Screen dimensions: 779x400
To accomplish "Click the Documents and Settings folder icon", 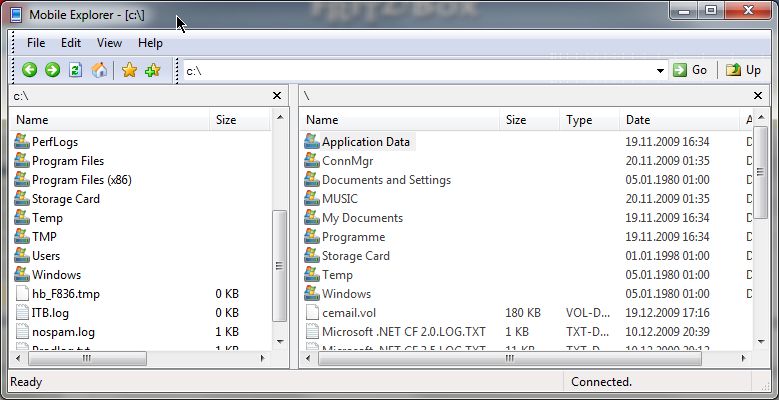I will point(312,179).
